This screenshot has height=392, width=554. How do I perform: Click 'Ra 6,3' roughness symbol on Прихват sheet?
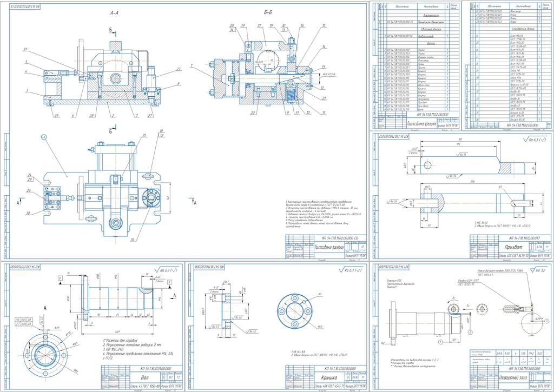(534, 140)
